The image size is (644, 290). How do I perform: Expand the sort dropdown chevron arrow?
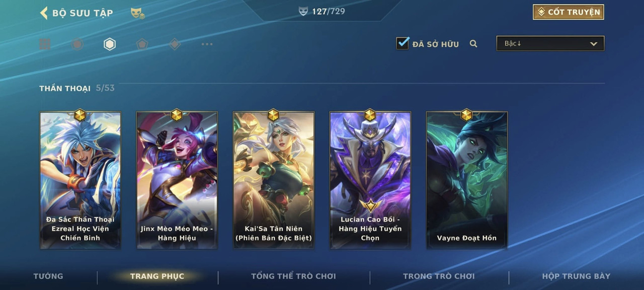[594, 44]
